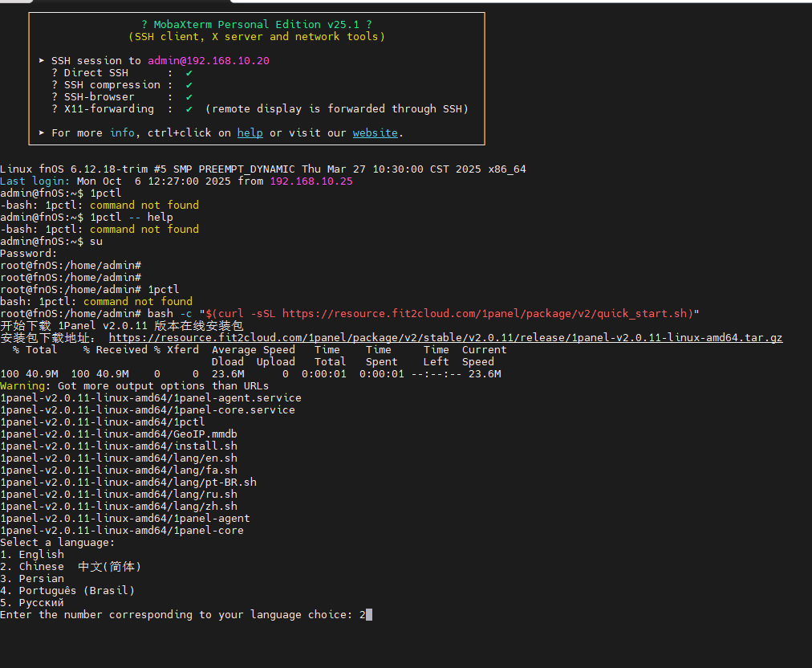The height and width of the screenshot is (668, 812).
Task: Click the quick_start.sh URL in curl command
Action: coord(487,313)
